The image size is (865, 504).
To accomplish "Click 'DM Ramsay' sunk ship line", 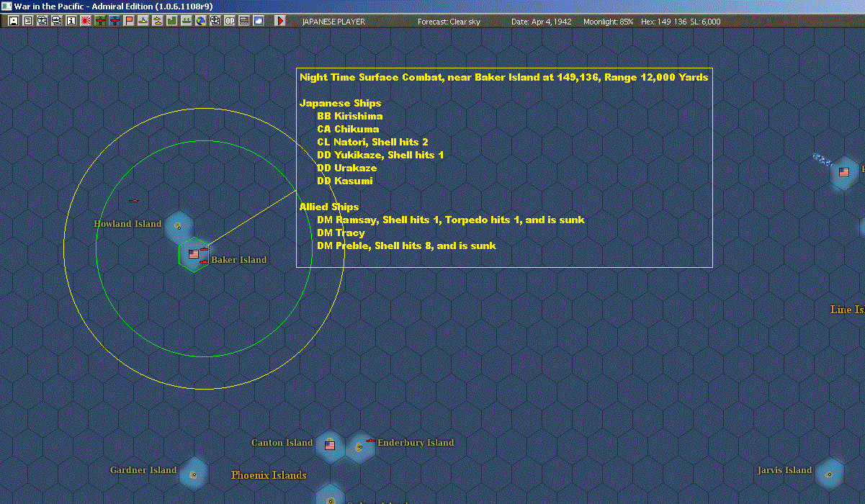I will pyautogui.click(x=451, y=220).
